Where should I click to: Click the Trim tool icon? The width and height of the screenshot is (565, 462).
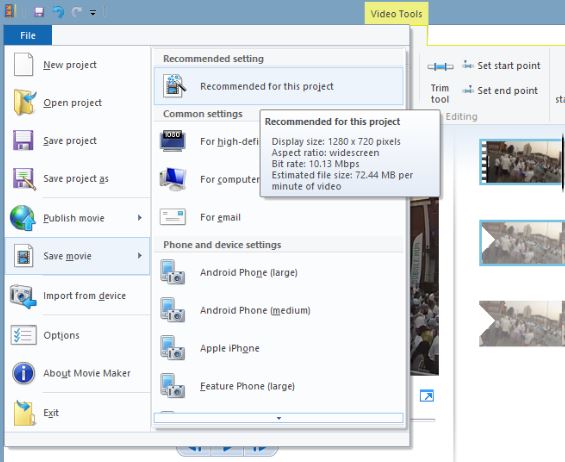[440, 67]
